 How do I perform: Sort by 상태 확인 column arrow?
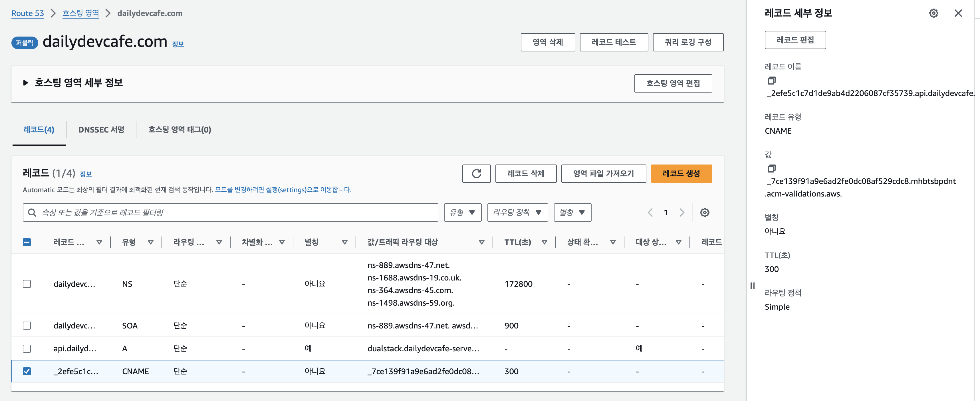click(x=613, y=242)
